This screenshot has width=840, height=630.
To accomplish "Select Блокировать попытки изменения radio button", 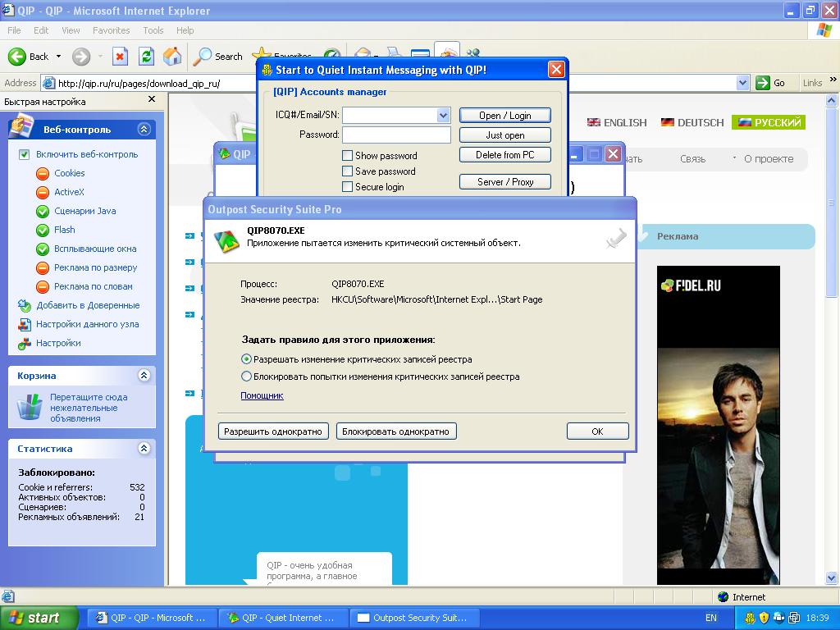I will 246,376.
